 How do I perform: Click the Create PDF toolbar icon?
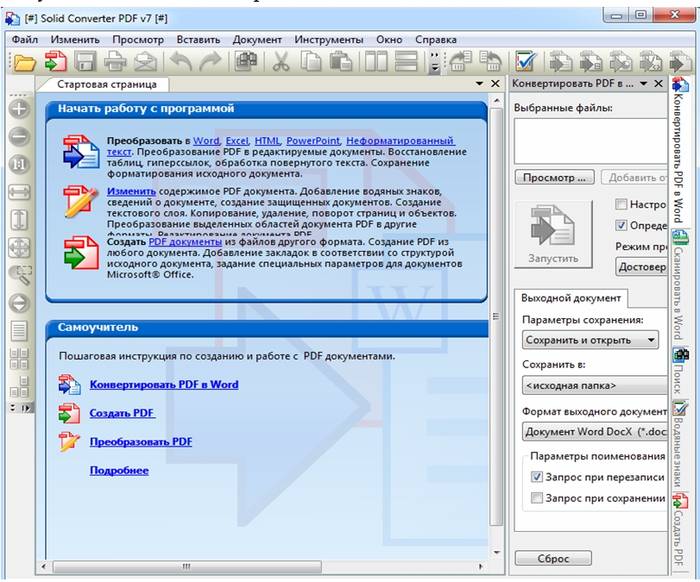pyautogui.click(x=55, y=61)
